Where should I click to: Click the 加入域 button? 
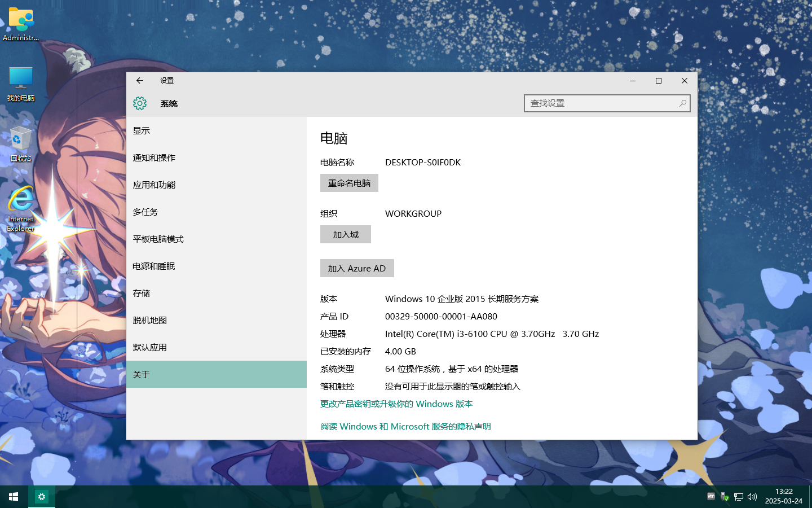pos(346,234)
